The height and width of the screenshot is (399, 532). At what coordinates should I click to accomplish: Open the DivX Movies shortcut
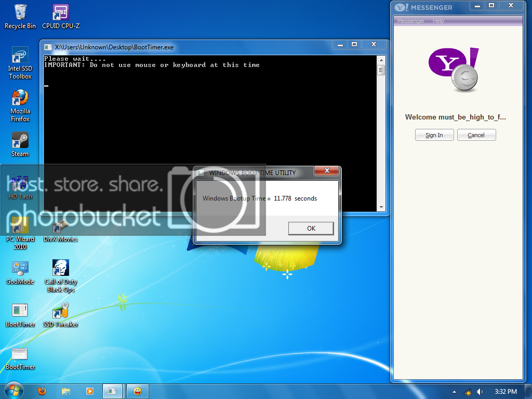(61, 230)
